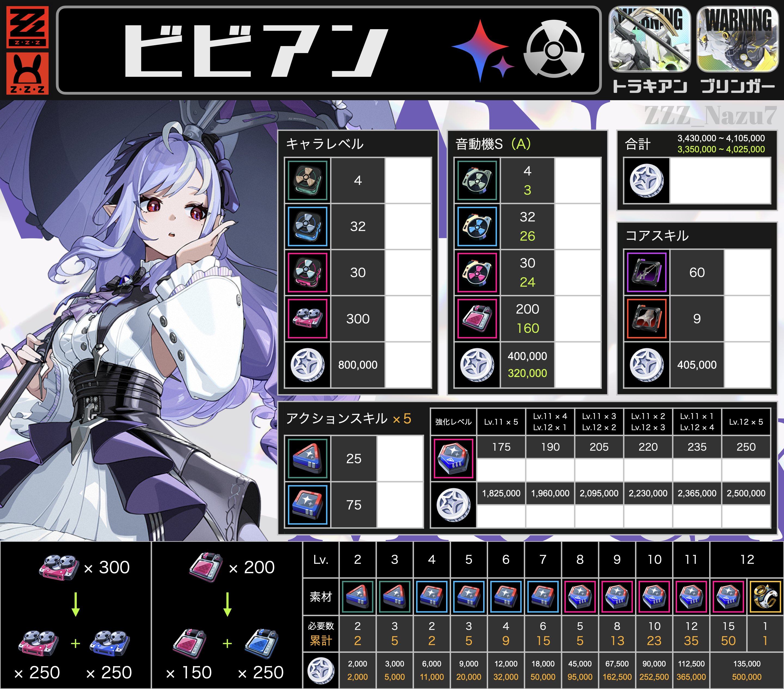Click blank cell beneath 2,500,000 in 強化レベル table
The image size is (784, 689).
click(x=746, y=516)
